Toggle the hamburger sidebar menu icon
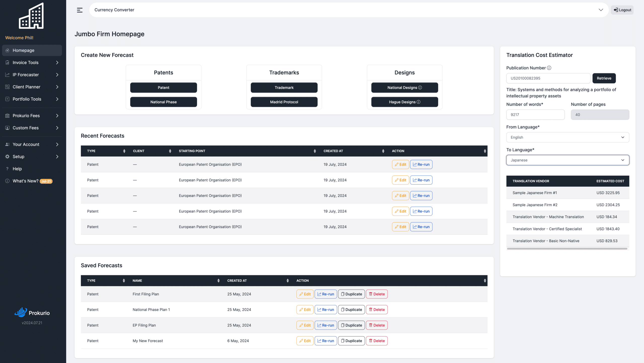The width and height of the screenshot is (644, 363). [x=80, y=10]
